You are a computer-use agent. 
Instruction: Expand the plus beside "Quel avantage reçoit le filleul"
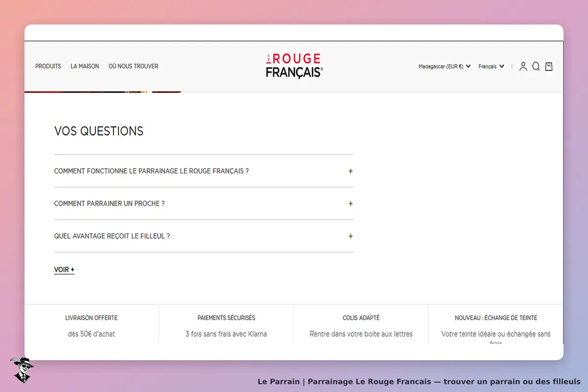350,236
